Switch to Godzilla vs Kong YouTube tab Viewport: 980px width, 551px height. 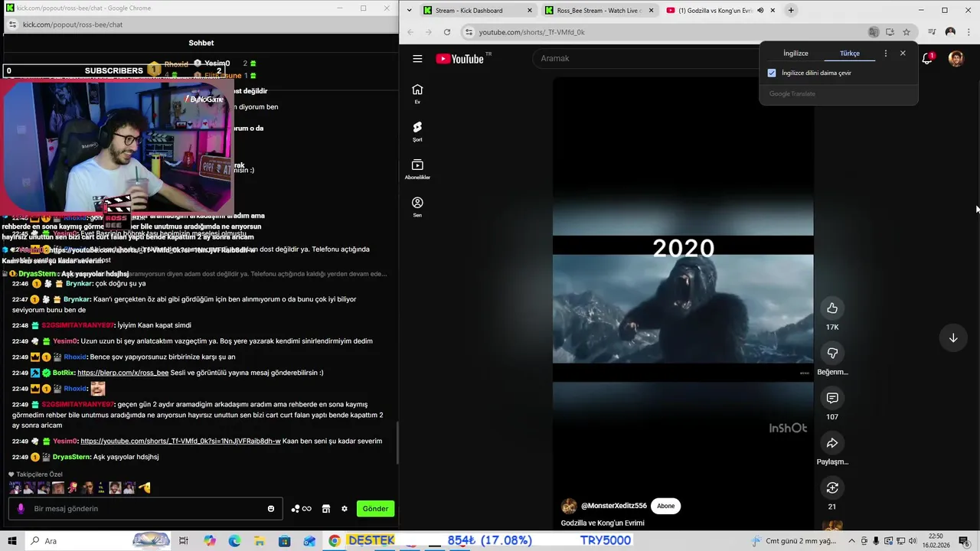[720, 11]
